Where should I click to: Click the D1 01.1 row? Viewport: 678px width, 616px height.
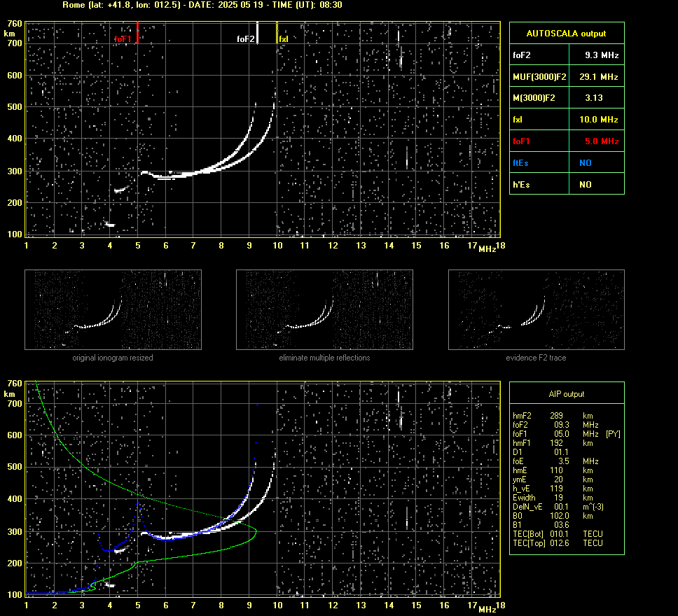[x=541, y=452]
